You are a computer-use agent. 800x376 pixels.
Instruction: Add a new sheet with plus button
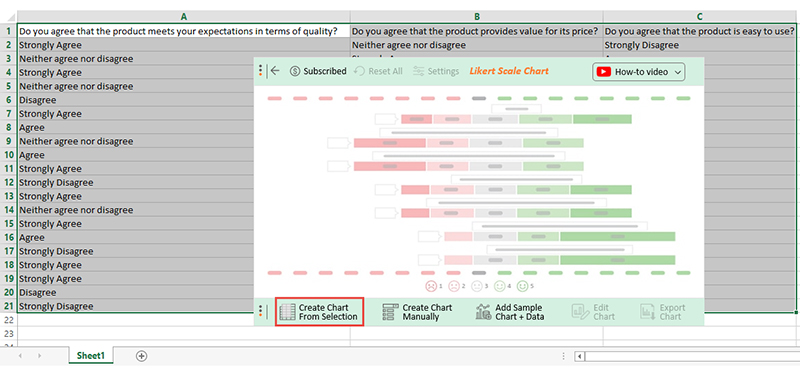point(141,356)
